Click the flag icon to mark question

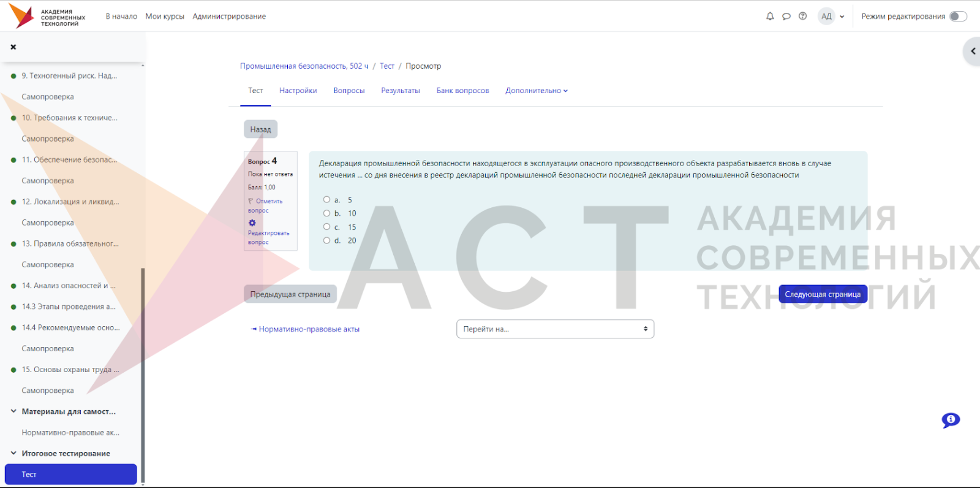tap(251, 201)
